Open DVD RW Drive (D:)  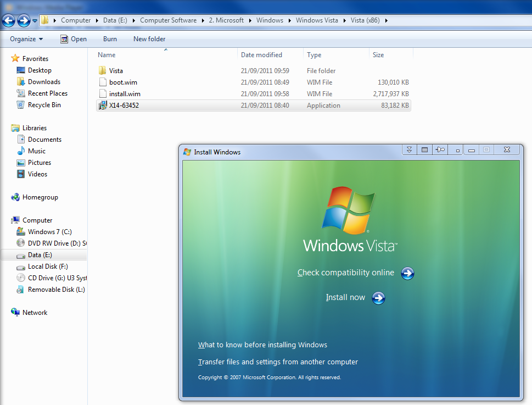[x=57, y=243]
